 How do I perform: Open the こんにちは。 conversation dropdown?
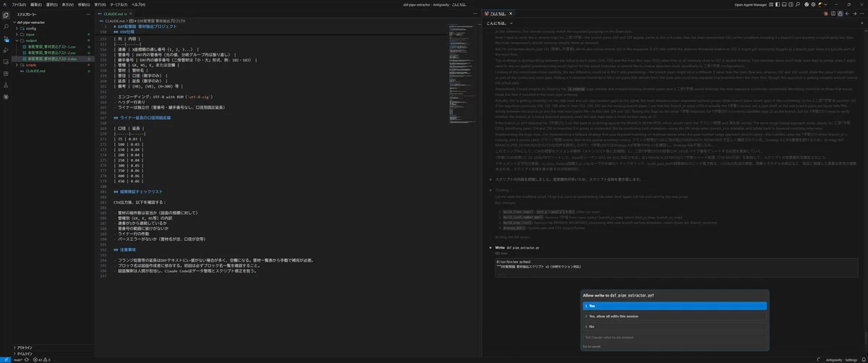[501, 23]
